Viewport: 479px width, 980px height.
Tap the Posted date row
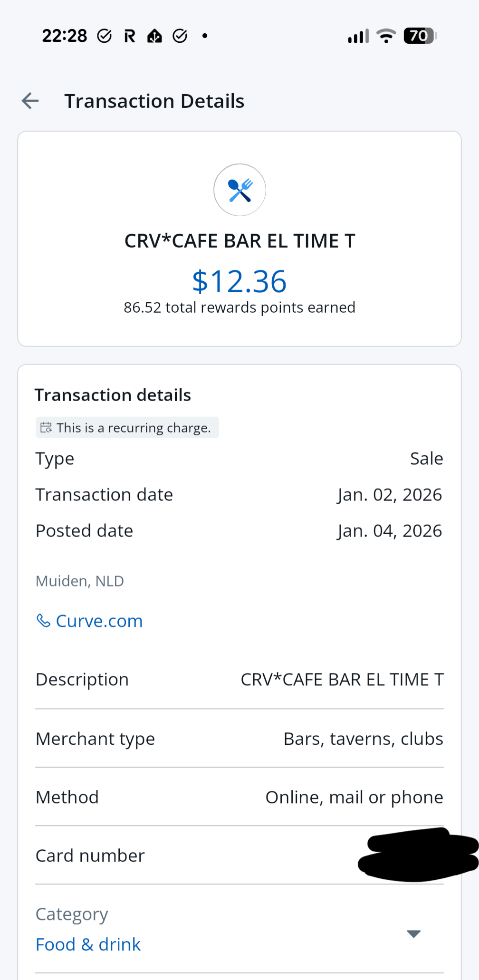239,531
